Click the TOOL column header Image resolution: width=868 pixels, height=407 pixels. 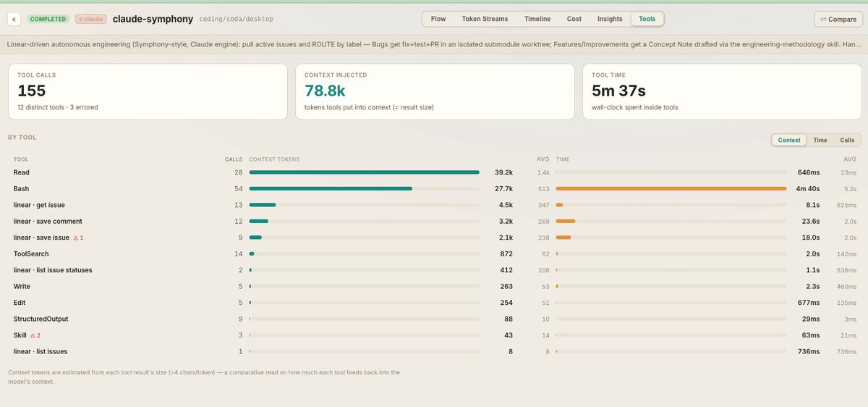tap(21, 159)
